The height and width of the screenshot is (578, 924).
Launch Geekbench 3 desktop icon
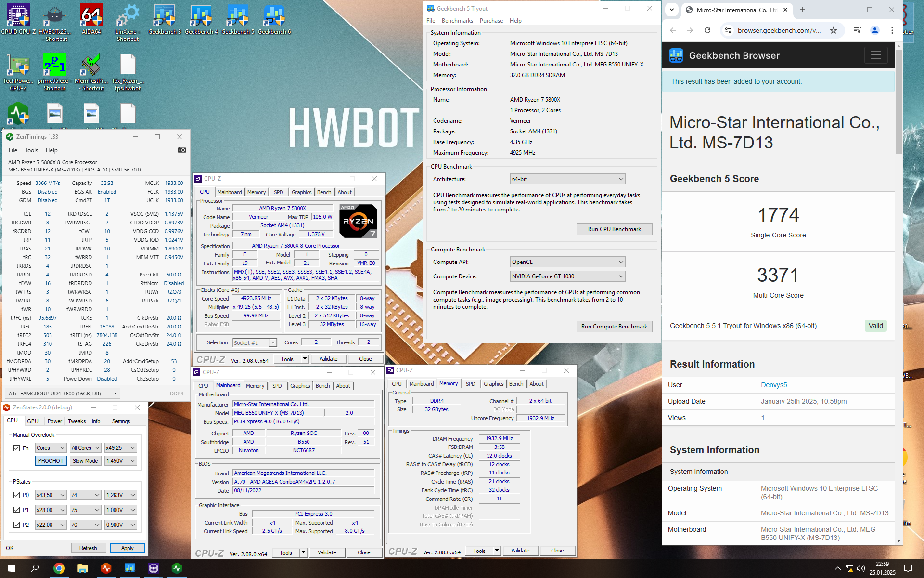[165, 19]
